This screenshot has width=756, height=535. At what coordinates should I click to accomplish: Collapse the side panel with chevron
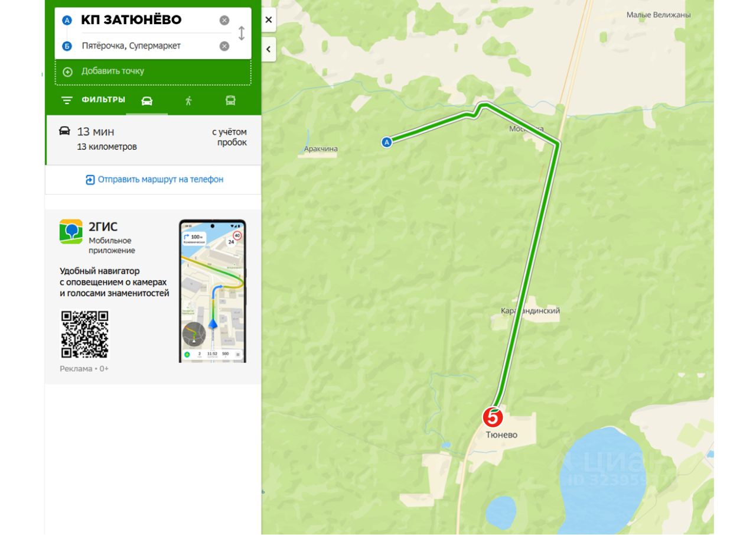[x=269, y=49]
